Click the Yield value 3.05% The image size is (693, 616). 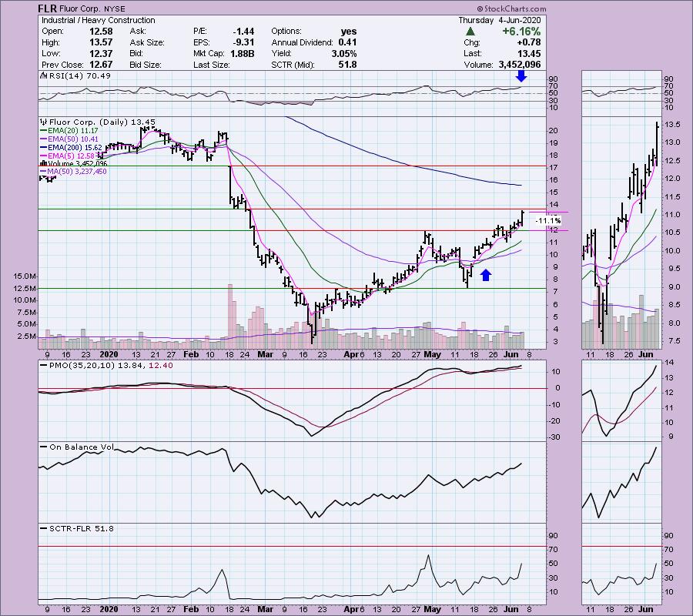344,53
